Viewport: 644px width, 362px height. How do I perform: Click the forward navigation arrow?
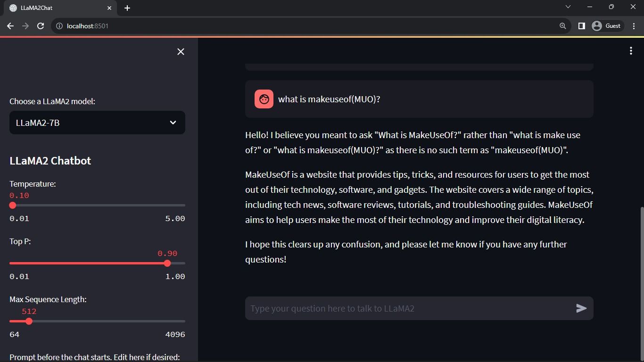(x=25, y=26)
